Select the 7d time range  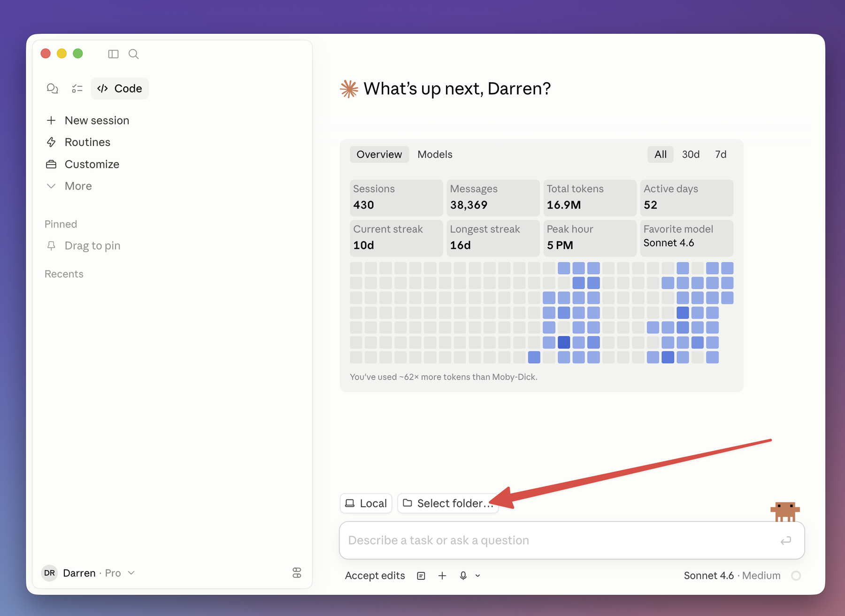pyautogui.click(x=721, y=154)
